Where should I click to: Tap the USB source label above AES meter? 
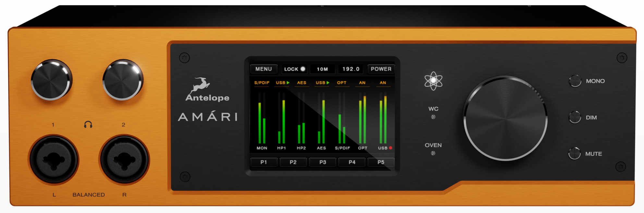(322, 83)
